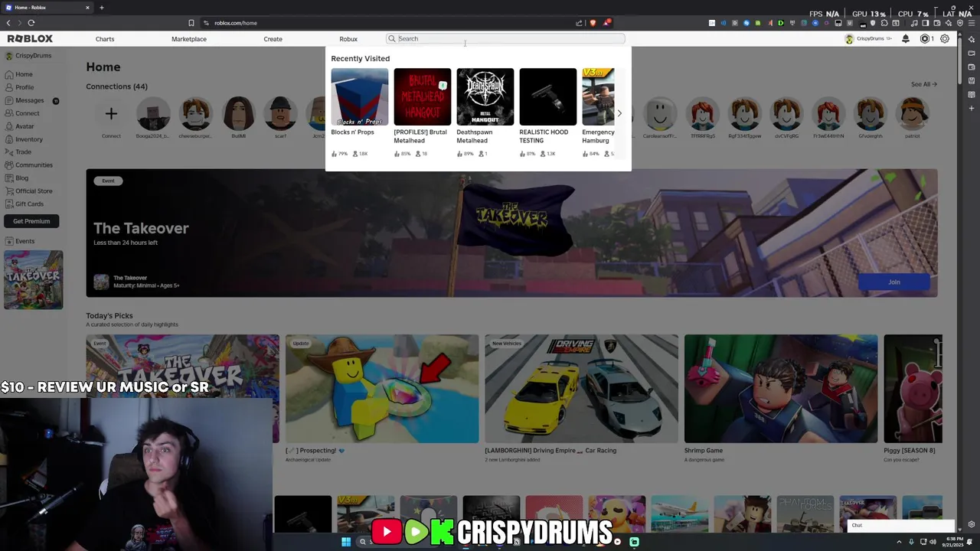Screen dimensions: 980x551
Task: Open patriot connection avatar
Action: pyautogui.click(x=913, y=114)
